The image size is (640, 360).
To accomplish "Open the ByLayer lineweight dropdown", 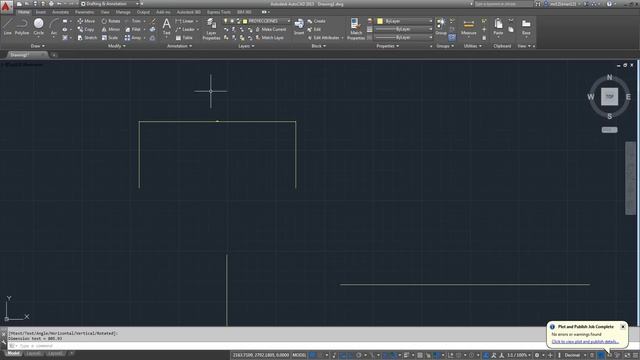I will click(x=430, y=29).
